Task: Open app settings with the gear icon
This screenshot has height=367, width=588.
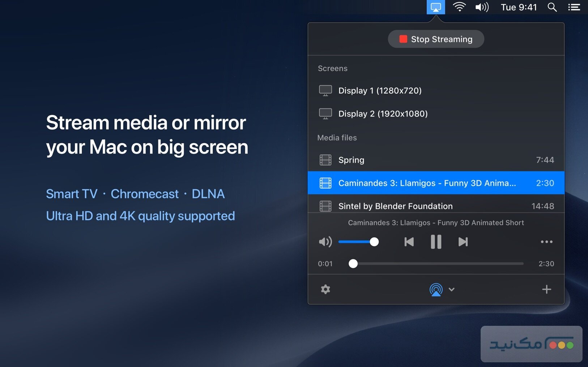Action: point(325,289)
